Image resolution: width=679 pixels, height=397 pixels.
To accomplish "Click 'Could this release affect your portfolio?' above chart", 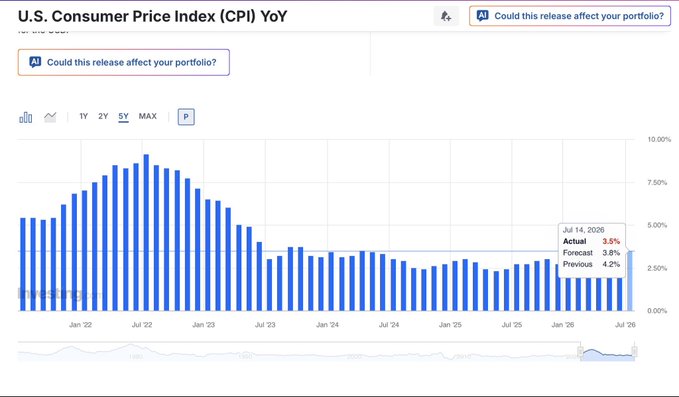I will pyautogui.click(x=124, y=62).
